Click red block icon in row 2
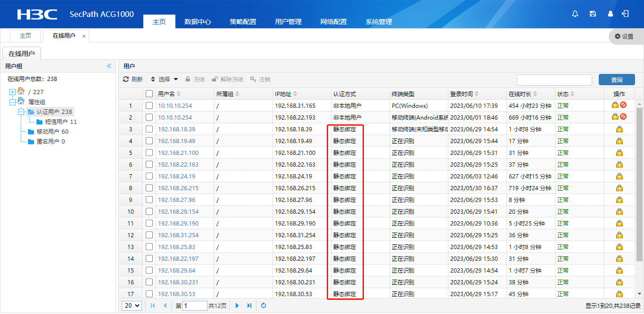The width and height of the screenshot is (644, 314). coord(623,117)
